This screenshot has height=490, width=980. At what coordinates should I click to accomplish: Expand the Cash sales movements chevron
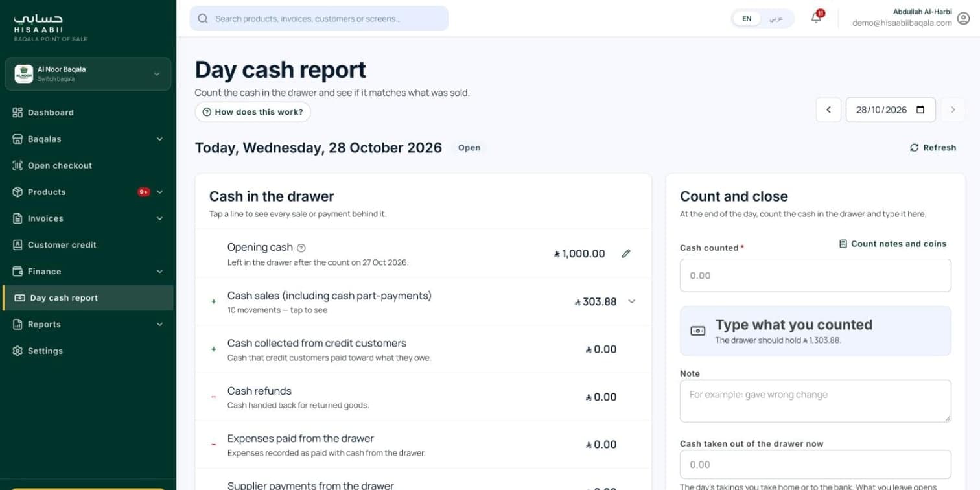632,301
